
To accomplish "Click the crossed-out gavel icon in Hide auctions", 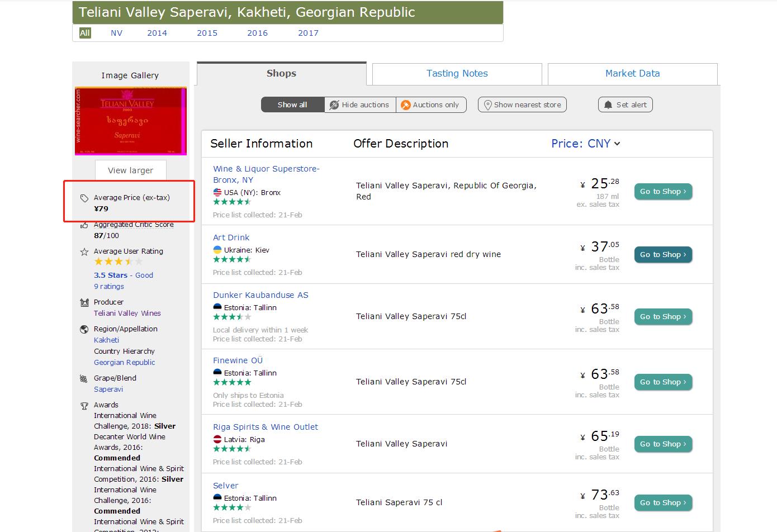I will pos(334,105).
